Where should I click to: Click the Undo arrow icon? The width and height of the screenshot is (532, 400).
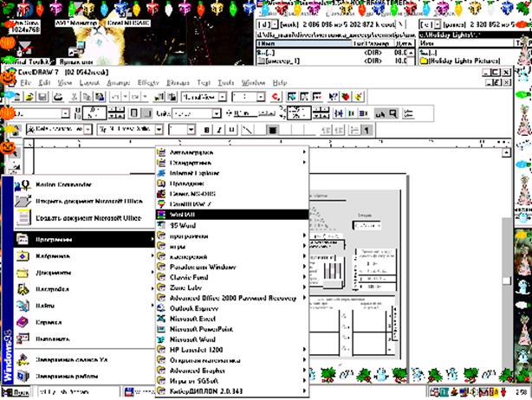(115, 97)
